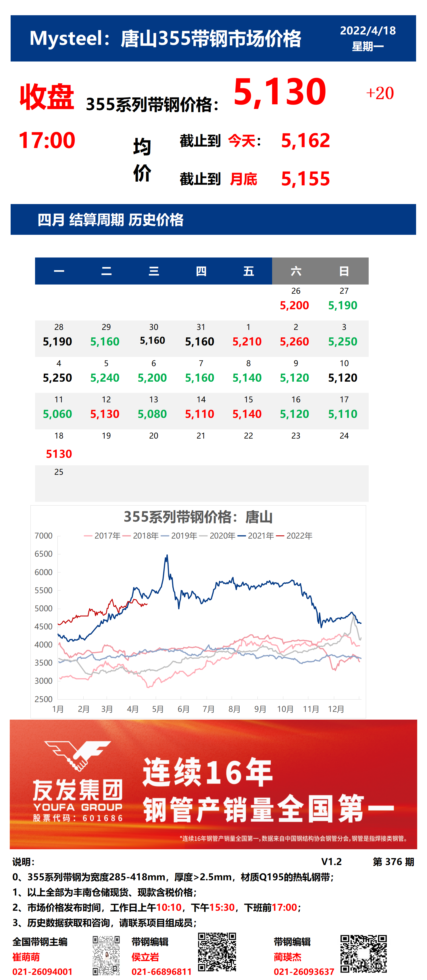Click the average price to today 5,162
This screenshot has width=427, height=980.
click(305, 141)
